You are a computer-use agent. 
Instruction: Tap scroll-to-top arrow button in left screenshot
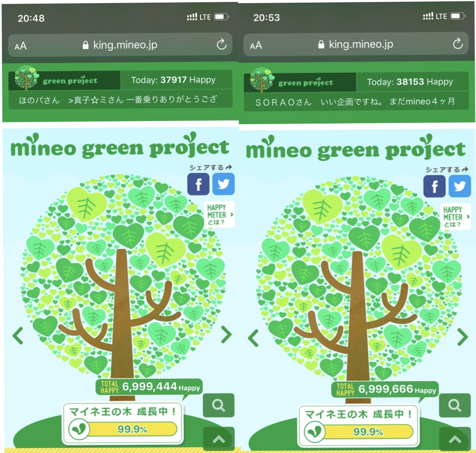[219, 439]
